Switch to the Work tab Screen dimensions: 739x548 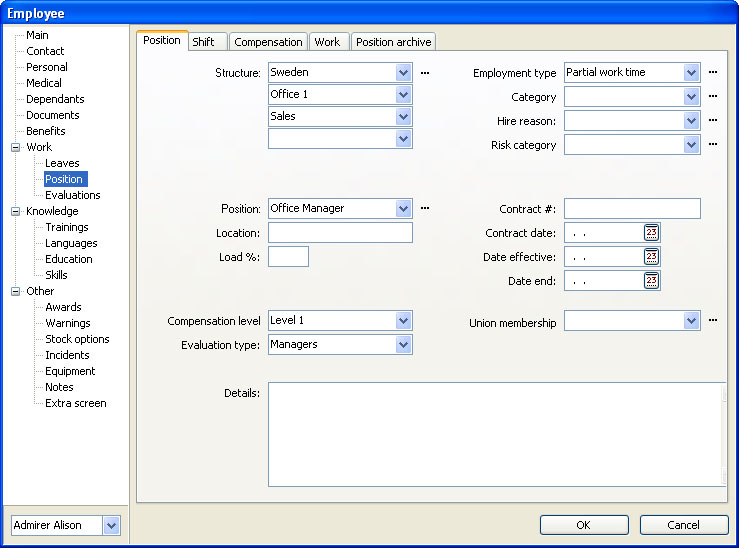[x=328, y=42]
